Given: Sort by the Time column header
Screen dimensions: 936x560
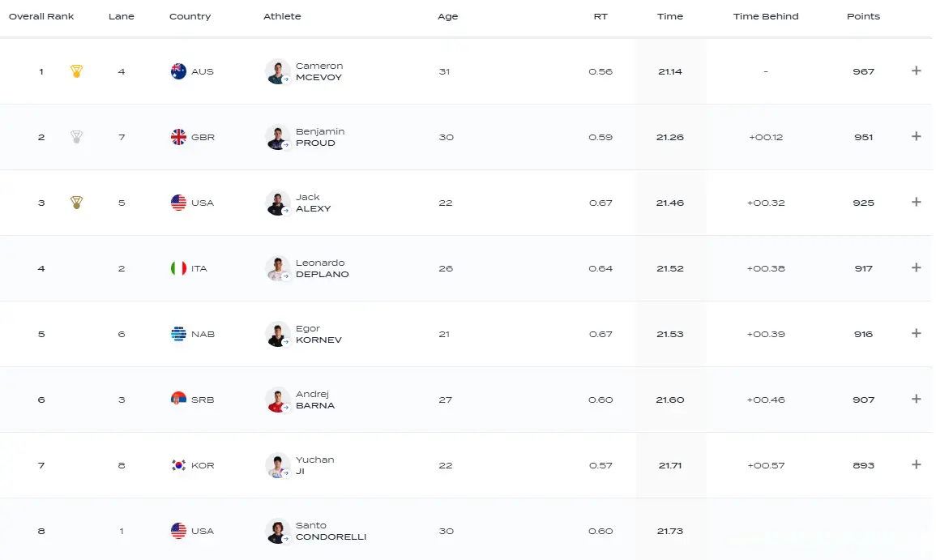Looking at the screenshot, I should (669, 16).
